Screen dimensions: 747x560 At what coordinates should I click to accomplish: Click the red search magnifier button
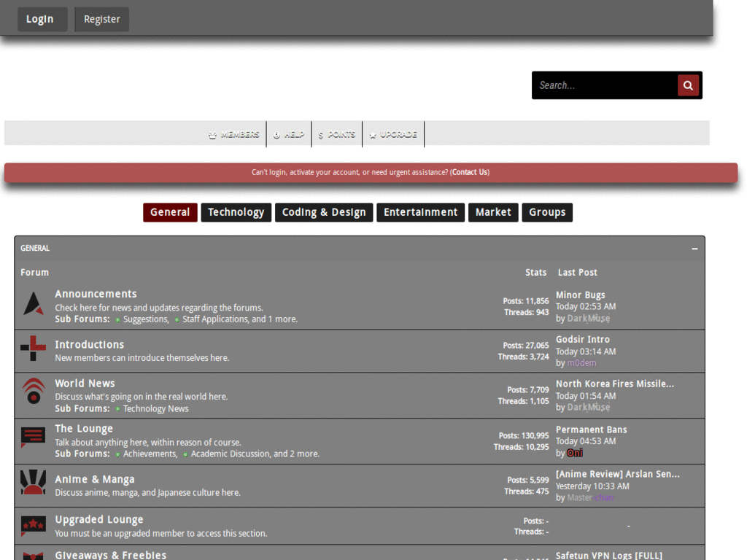(x=688, y=85)
